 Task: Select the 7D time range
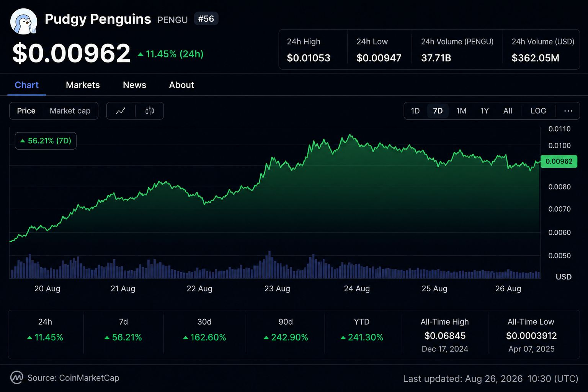point(438,111)
